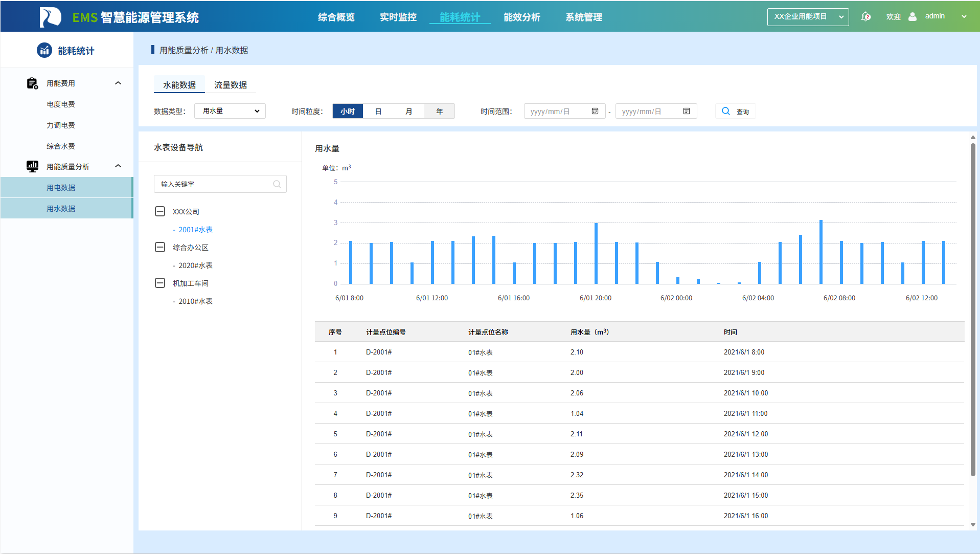Click the 2021/6/1 12:00 time cell
The height and width of the screenshot is (554, 980).
[746, 434]
